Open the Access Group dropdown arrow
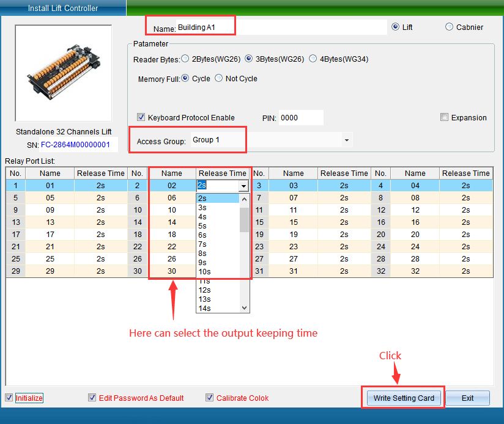This screenshot has height=424, width=504. (x=347, y=141)
